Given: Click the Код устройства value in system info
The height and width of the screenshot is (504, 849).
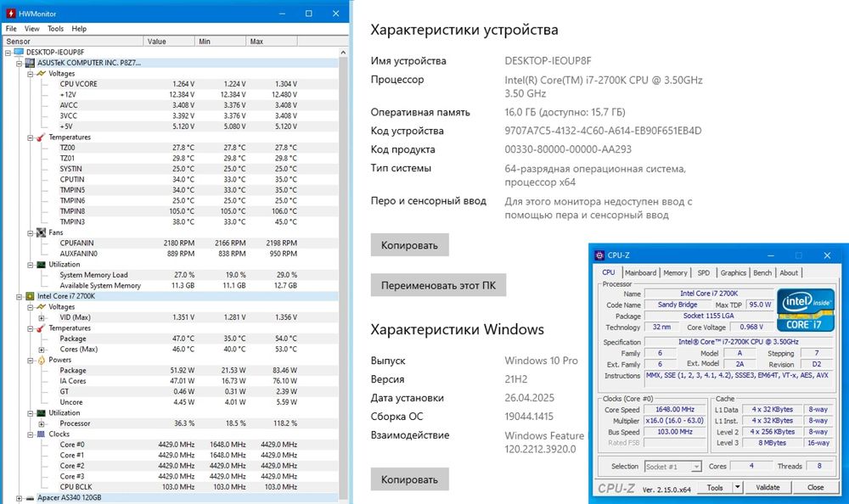Looking at the screenshot, I should [603, 131].
